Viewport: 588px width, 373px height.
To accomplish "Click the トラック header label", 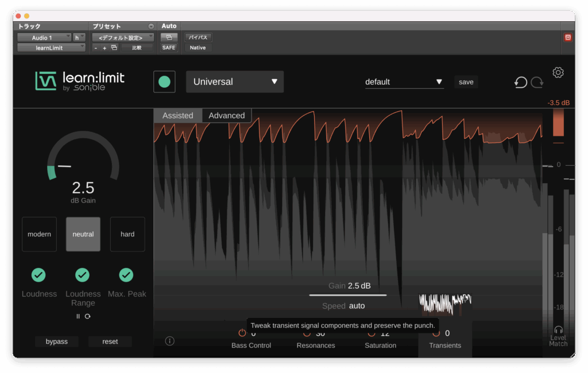I will (29, 26).
